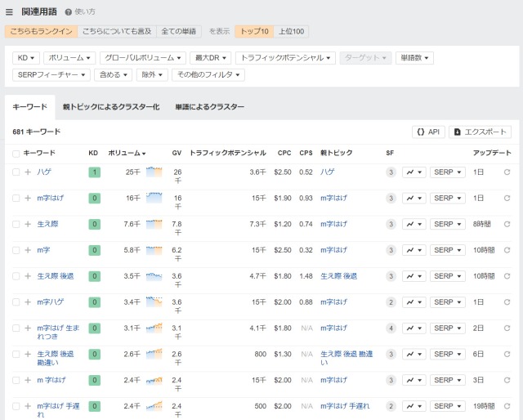Image resolution: width=523 pixels, height=420 pixels.
Task: Open trend chart button for 生え際
Action: pos(414,224)
